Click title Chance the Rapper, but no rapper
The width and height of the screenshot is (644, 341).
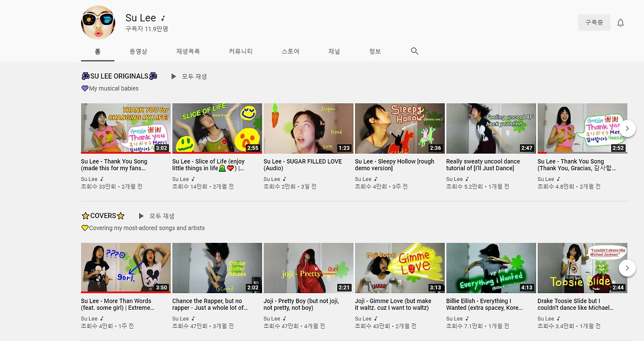point(210,304)
